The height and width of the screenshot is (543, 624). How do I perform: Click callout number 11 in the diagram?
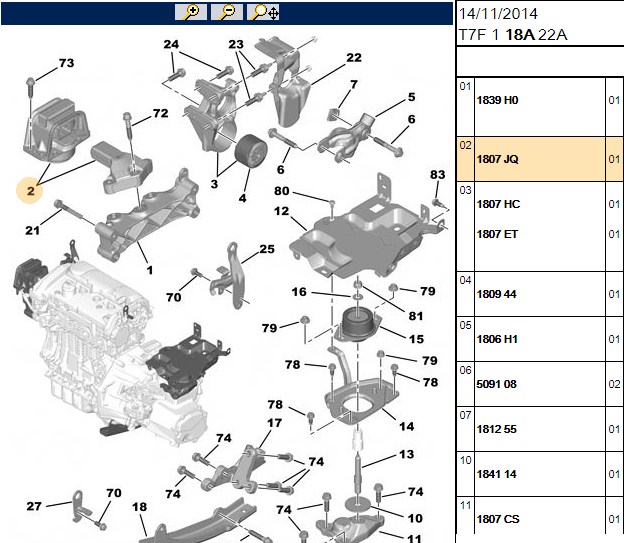point(414,538)
